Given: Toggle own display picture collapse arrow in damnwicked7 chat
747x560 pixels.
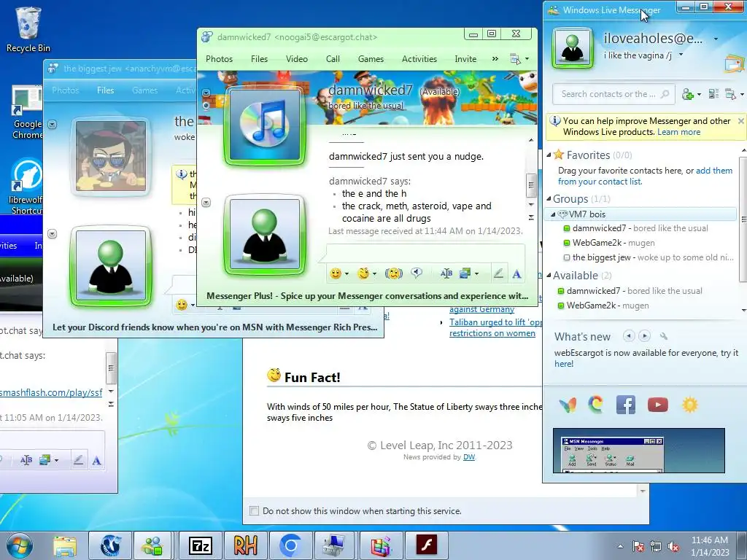Looking at the screenshot, I should [206, 203].
